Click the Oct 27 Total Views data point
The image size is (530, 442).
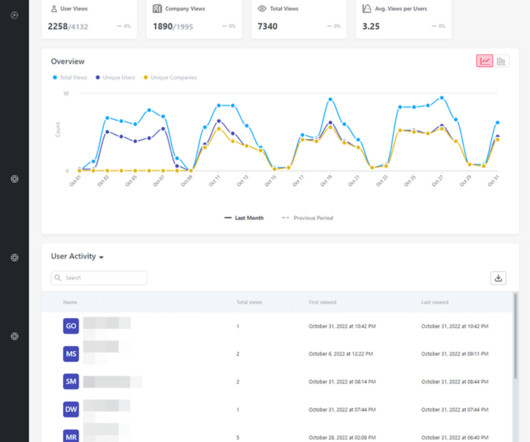click(x=442, y=98)
